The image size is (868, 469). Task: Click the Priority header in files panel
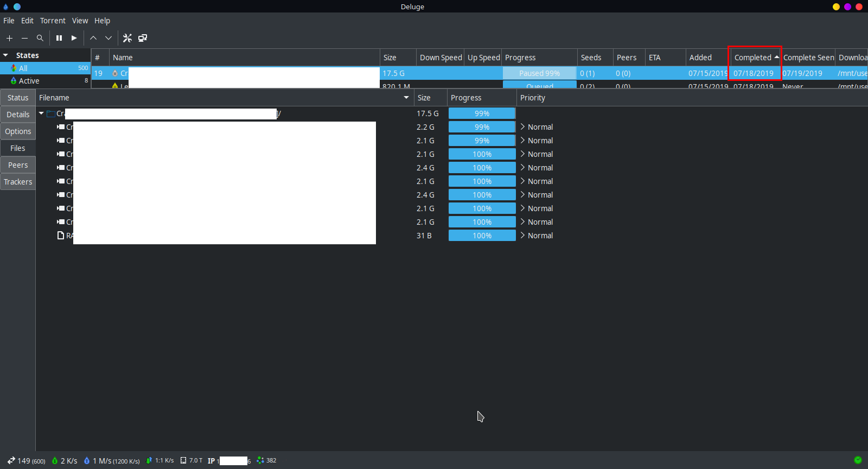(532, 98)
